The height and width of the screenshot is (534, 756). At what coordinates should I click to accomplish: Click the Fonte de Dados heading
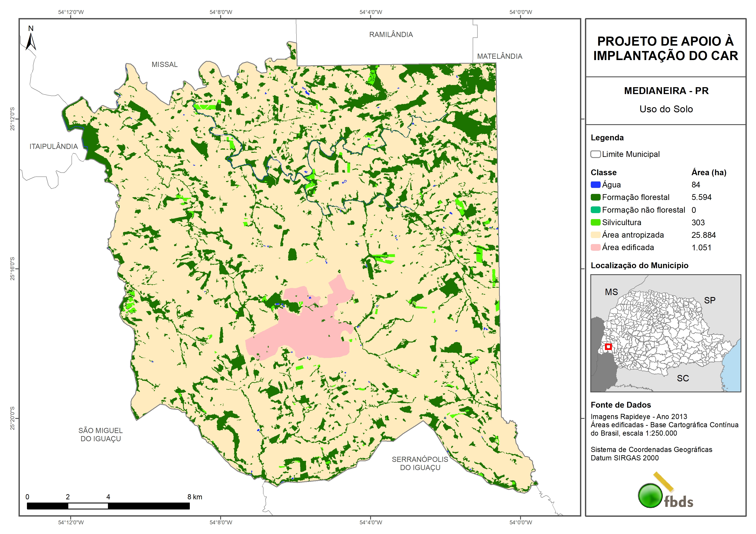(621, 405)
